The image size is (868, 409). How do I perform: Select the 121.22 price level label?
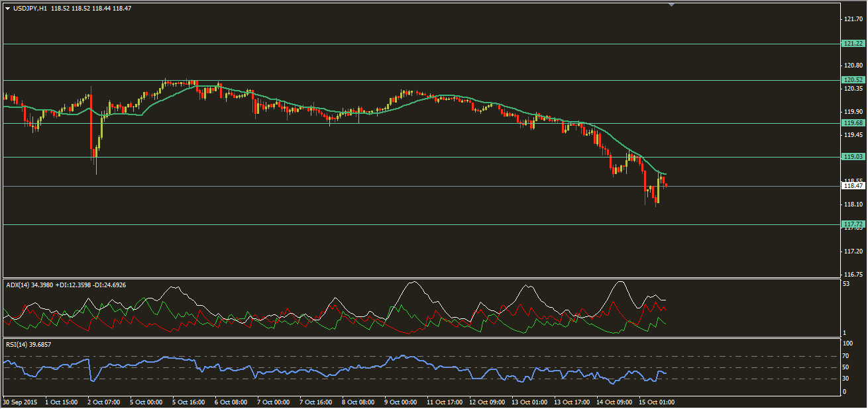click(853, 44)
